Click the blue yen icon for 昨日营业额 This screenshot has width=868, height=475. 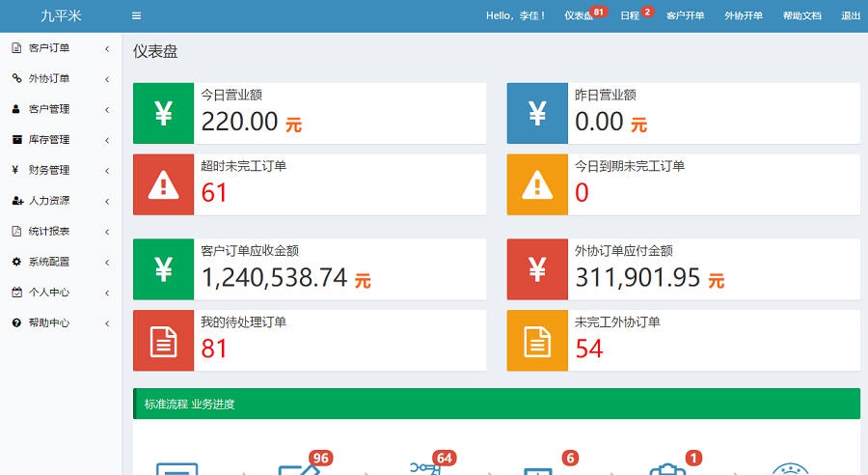click(537, 113)
